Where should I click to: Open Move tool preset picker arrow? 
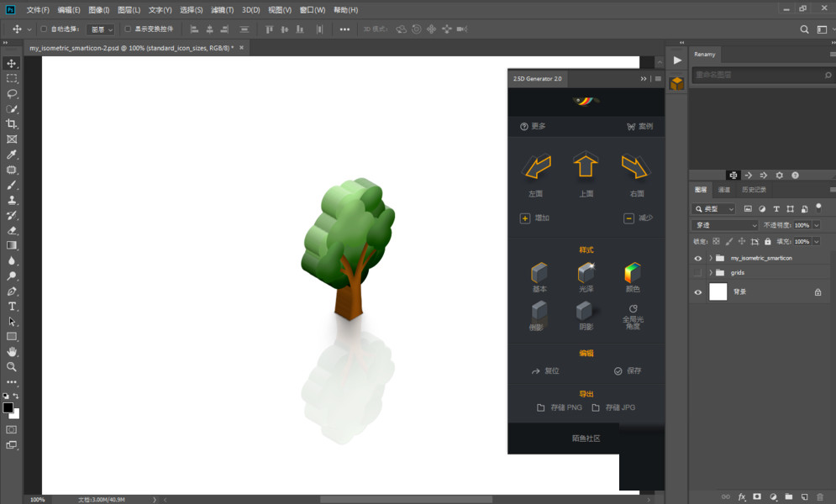click(x=29, y=29)
